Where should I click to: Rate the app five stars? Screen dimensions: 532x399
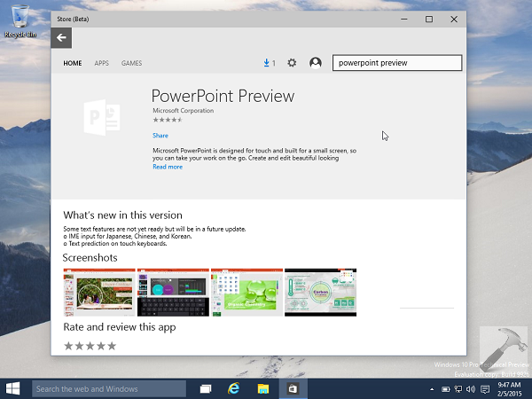click(x=112, y=346)
